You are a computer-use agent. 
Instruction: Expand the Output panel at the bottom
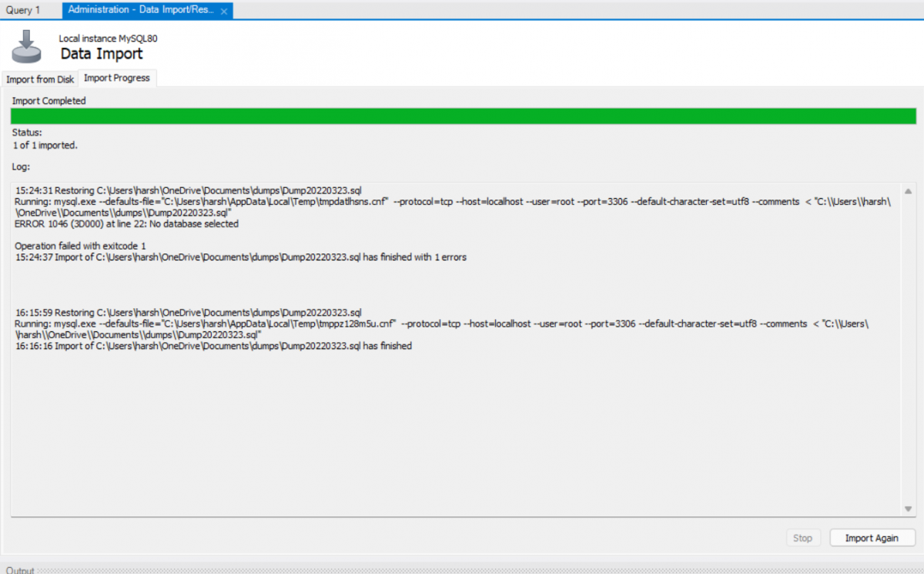coord(22,570)
